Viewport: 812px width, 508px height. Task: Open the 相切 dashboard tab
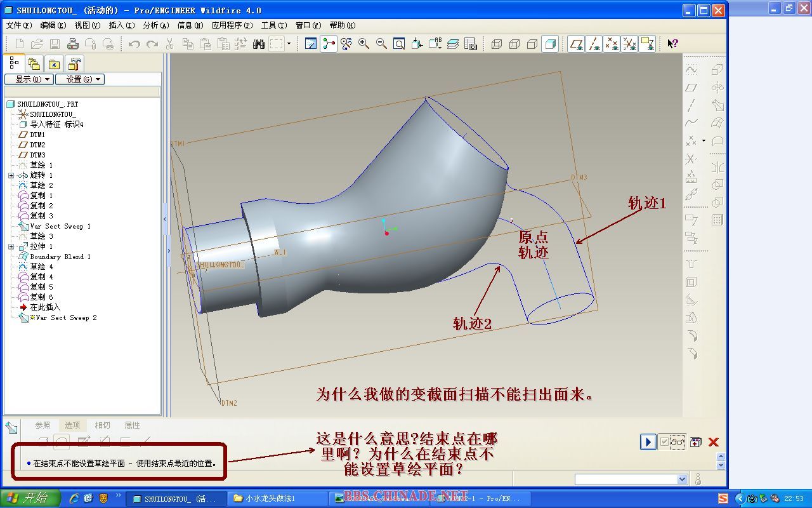click(102, 425)
